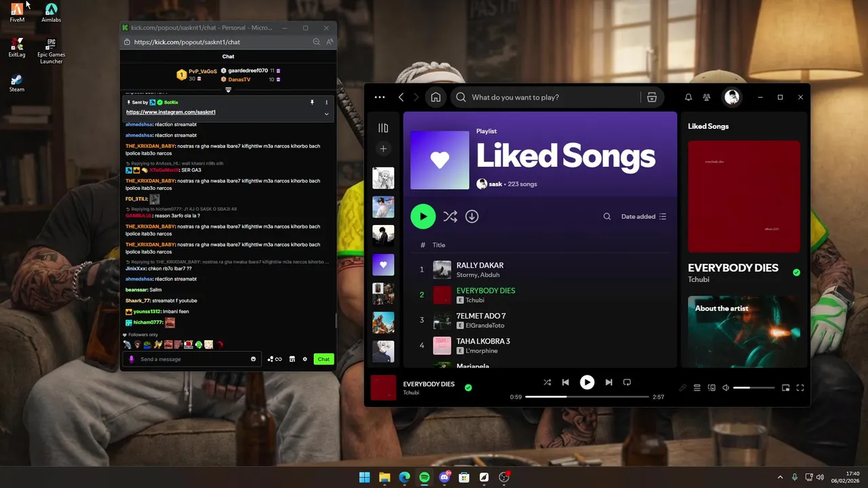The width and height of the screenshot is (868, 488).
Task: Go to previous track
Action: [x=566, y=382]
